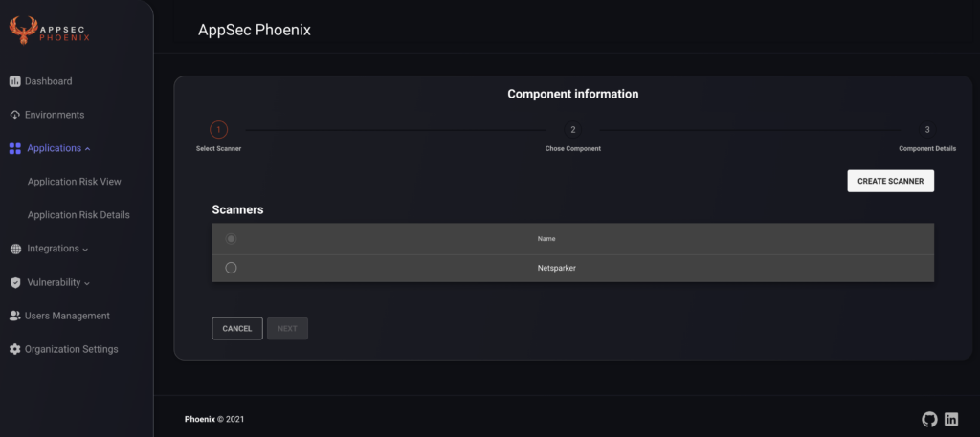Click the Dashboard bar chart icon
This screenshot has height=437, width=980.
[15, 81]
